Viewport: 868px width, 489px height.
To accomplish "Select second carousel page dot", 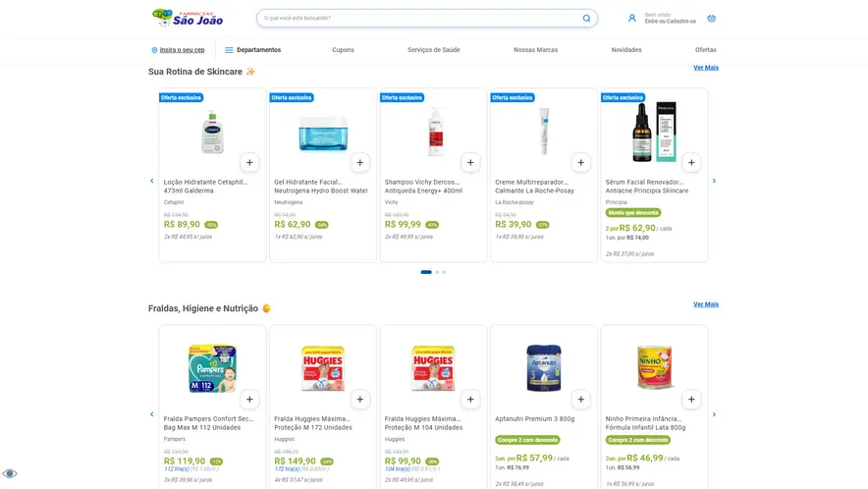I will click(437, 272).
